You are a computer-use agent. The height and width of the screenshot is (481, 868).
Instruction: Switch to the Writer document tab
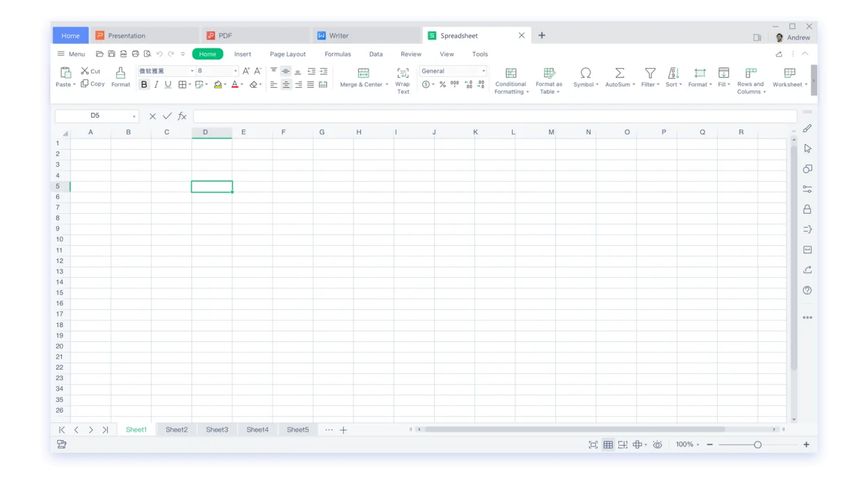click(x=366, y=36)
